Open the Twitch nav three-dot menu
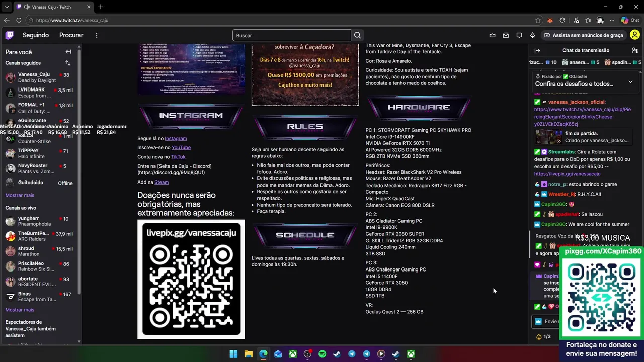644x362 pixels. click(97, 35)
